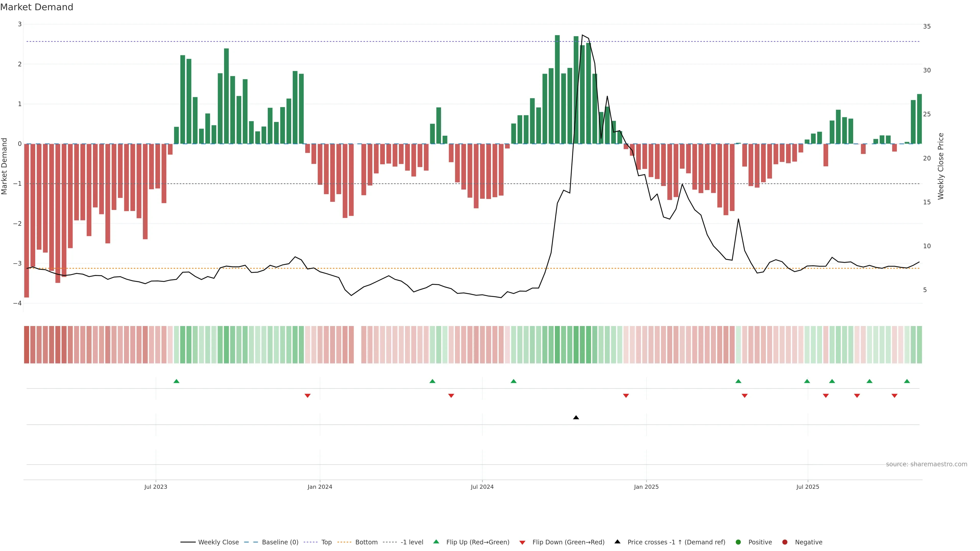The image size is (980, 551).
Task: Click the black Price crosses -1 marker
Action: pos(576,418)
